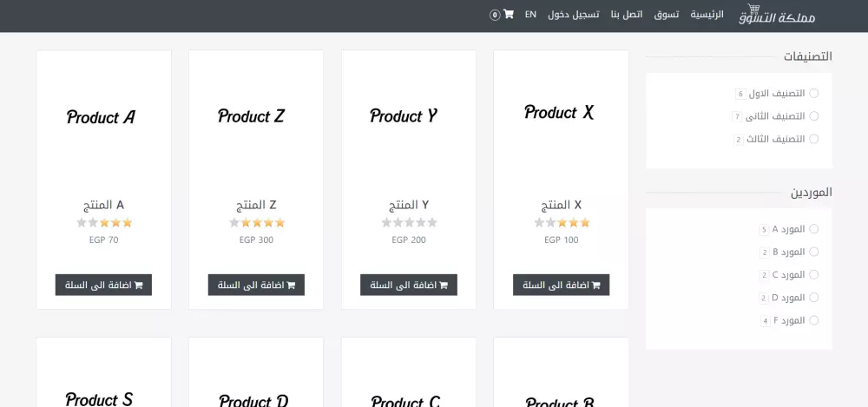Click the المنتج Z product title
The image size is (868, 407).
tap(256, 205)
